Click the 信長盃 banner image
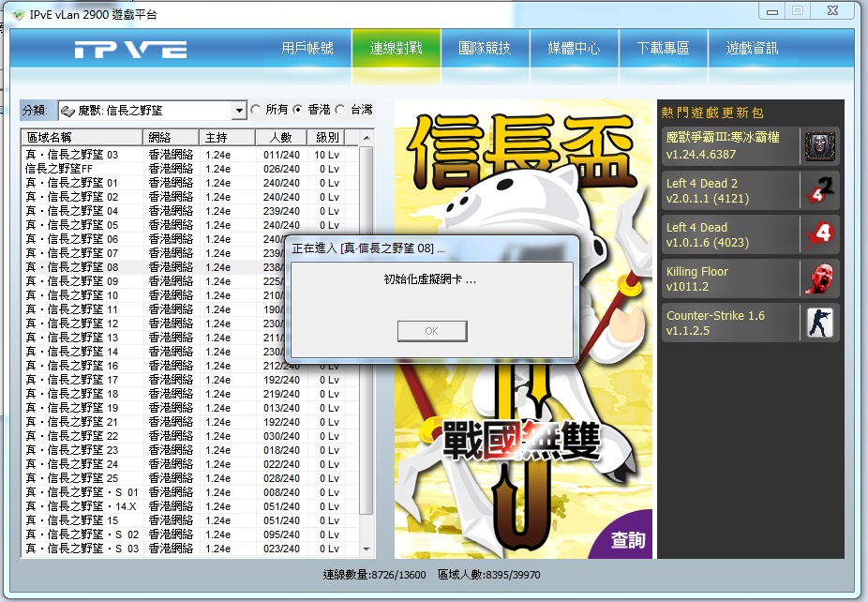The width and height of the screenshot is (868, 602). (523, 329)
